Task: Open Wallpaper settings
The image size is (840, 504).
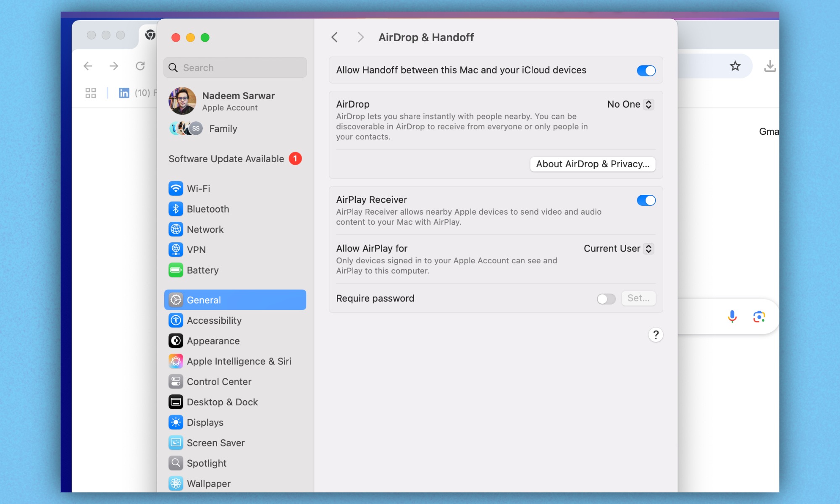Action: tap(209, 483)
